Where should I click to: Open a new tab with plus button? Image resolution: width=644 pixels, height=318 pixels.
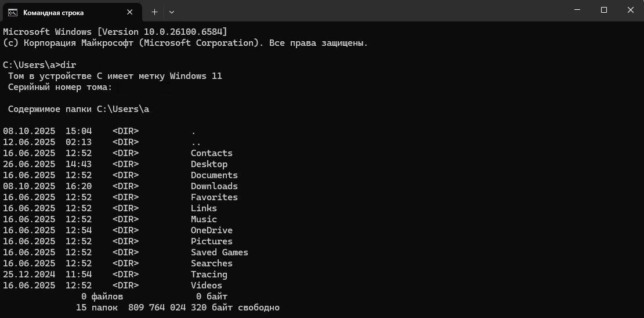pos(154,12)
